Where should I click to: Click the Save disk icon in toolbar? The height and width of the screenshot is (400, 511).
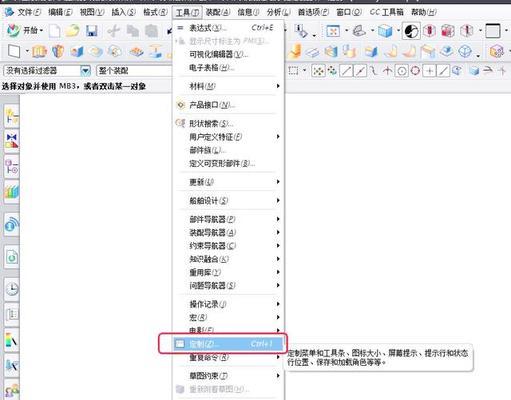point(92,31)
